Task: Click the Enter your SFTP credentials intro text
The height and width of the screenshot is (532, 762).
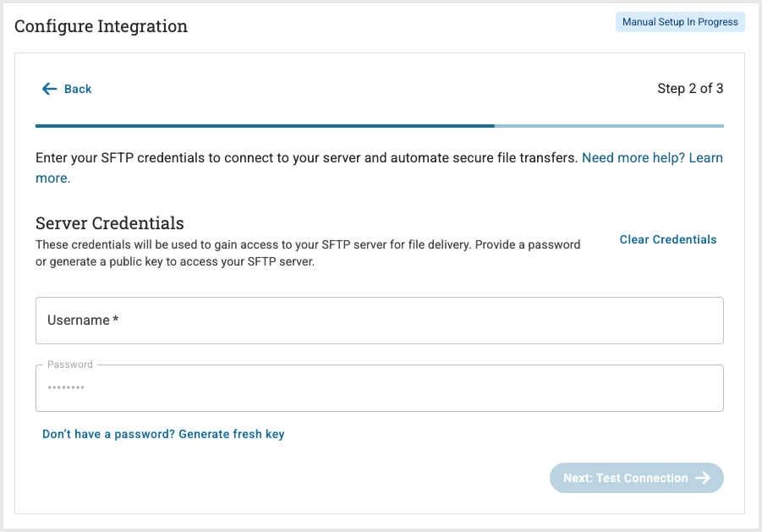Action: [x=306, y=158]
